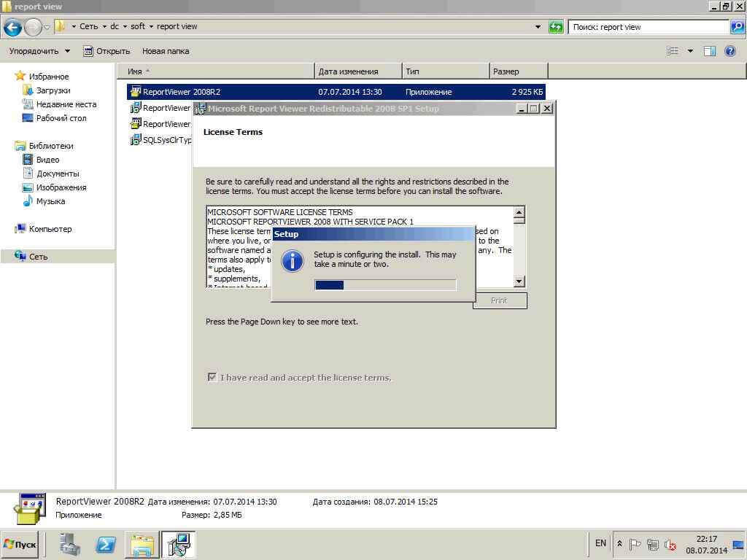Open Explorer help with the question icon
Viewport: 747px width, 560px height.
pyautogui.click(x=729, y=51)
